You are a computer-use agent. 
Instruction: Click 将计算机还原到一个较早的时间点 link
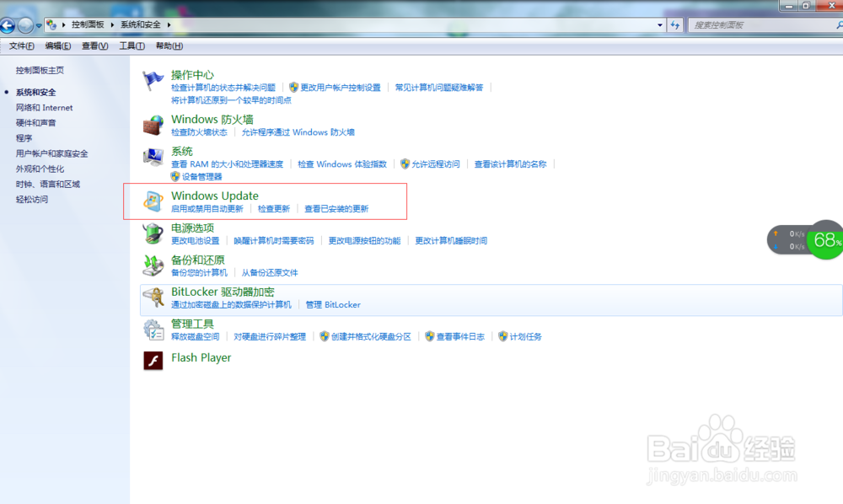[x=231, y=100]
